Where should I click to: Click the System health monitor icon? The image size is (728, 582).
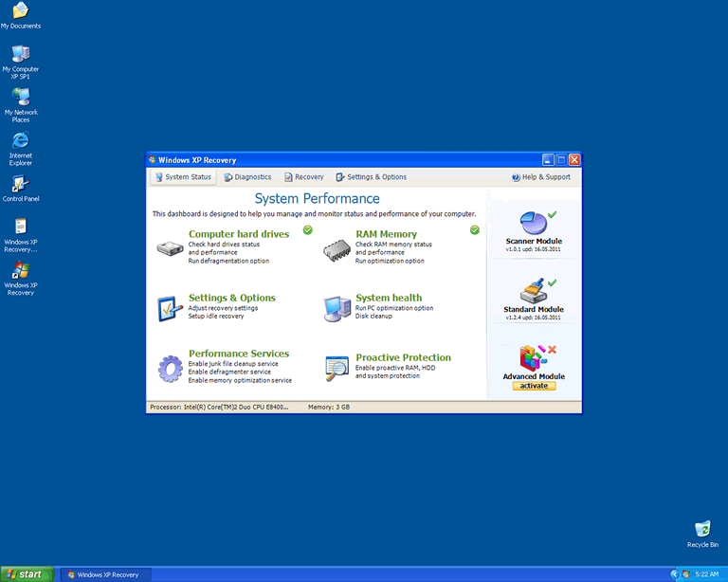(x=337, y=308)
